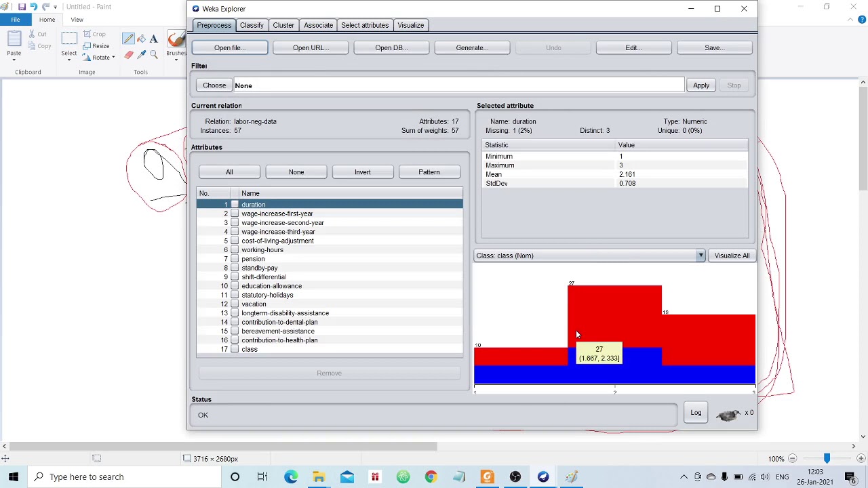Open the Class: class (Nom) dropdown

pyautogui.click(x=590, y=256)
